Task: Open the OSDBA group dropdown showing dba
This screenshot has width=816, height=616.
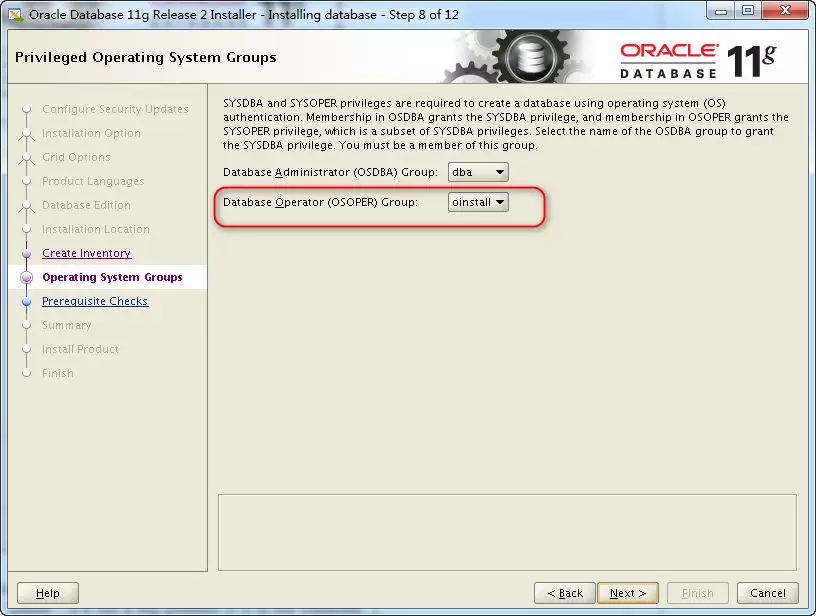Action: (x=478, y=172)
